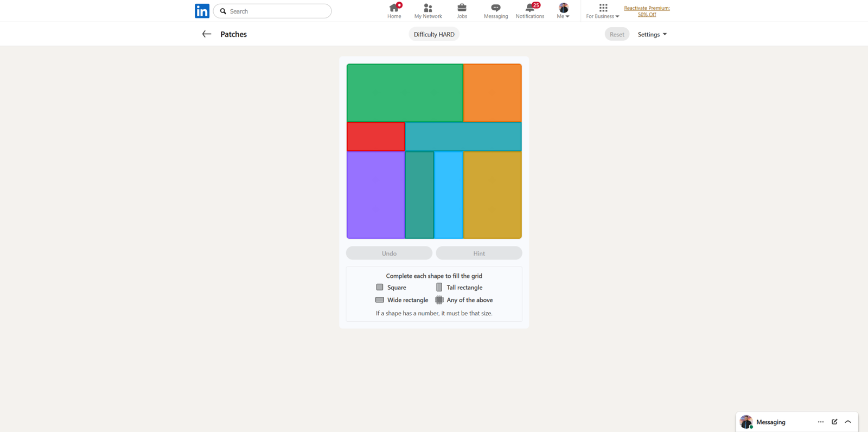Open the Home feed icon
868x432 pixels.
click(394, 8)
